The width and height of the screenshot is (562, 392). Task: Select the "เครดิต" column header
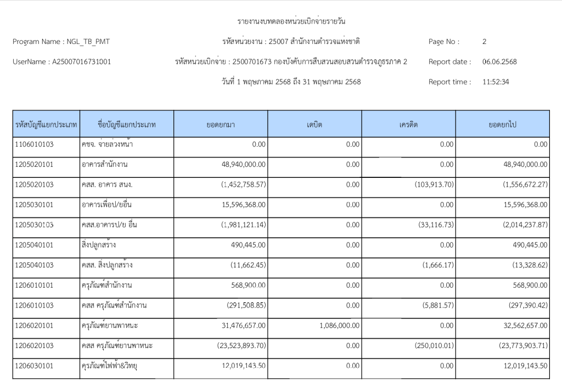click(x=408, y=125)
